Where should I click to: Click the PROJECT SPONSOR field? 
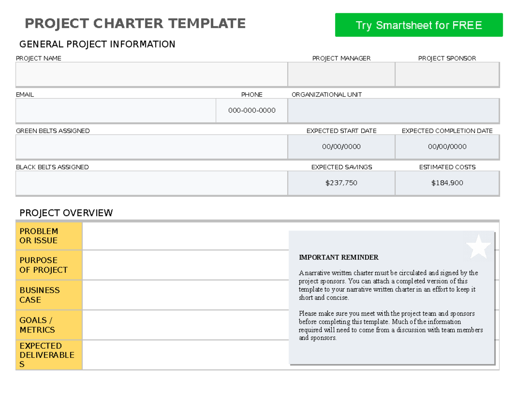tap(447, 74)
